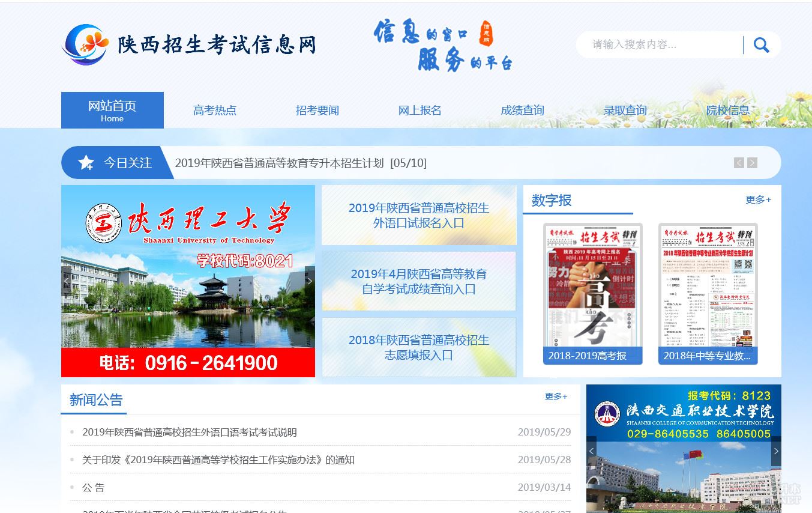Click the site logo emblem
Viewport: 812px width, 513px height.
86,44
